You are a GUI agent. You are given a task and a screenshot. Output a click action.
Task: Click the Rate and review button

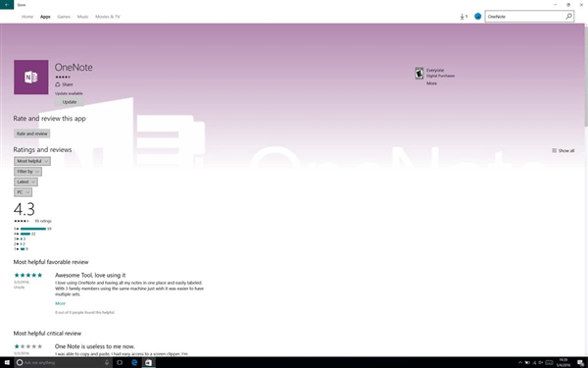pyautogui.click(x=32, y=133)
